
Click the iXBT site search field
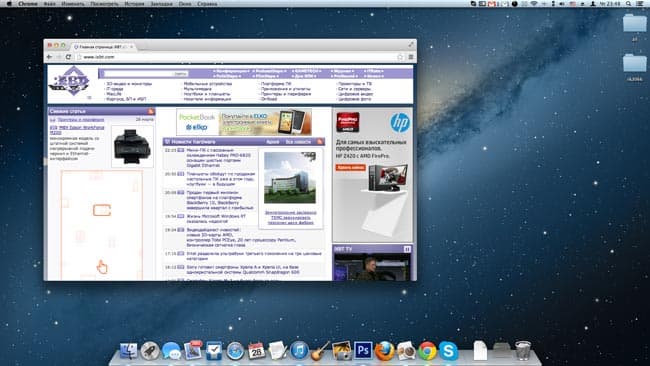138,74
